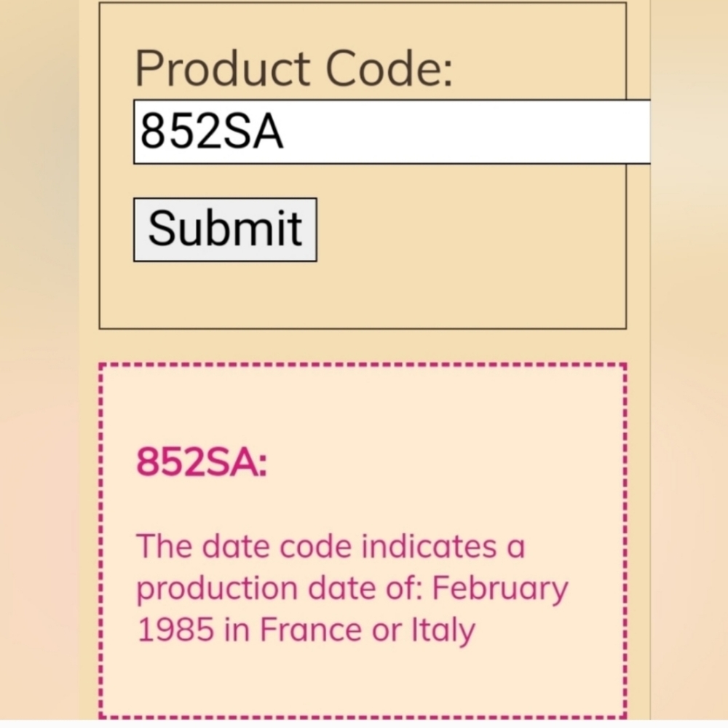Image resolution: width=728 pixels, height=728 pixels.
Task: Select the 852SA result heading
Action: [x=202, y=462]
